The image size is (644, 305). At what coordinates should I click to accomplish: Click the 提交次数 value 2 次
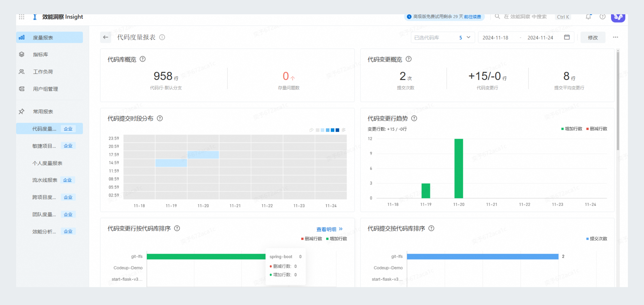(405, 76)
